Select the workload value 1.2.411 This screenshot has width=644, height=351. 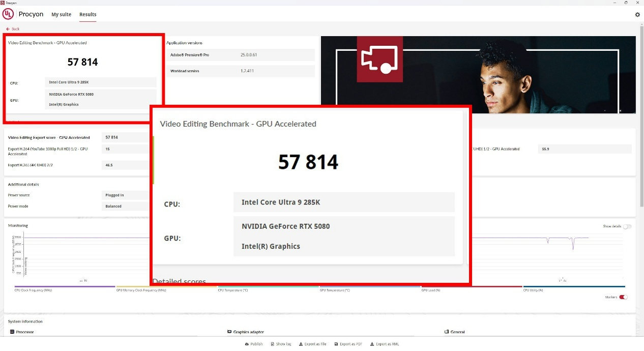pyautogui.click(x=247, y=71)
